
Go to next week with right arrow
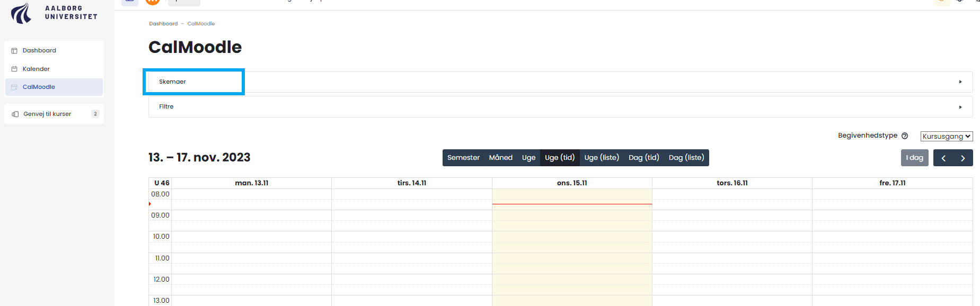[963, 158]
